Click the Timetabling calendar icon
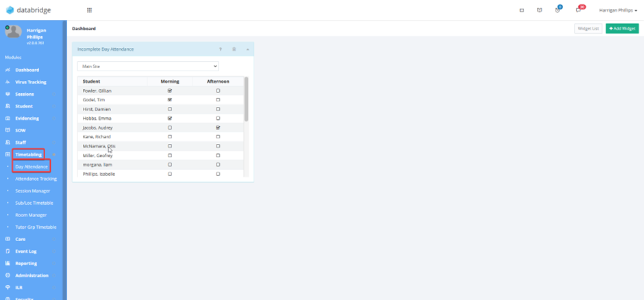644x300 pixels. [x=8, y=155]
